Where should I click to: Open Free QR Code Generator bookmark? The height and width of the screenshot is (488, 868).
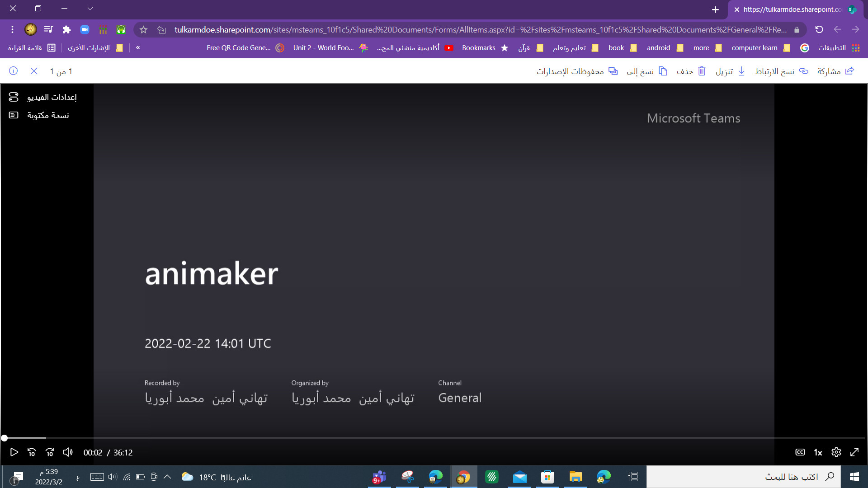pyautogui.click(x=245, y=48)
